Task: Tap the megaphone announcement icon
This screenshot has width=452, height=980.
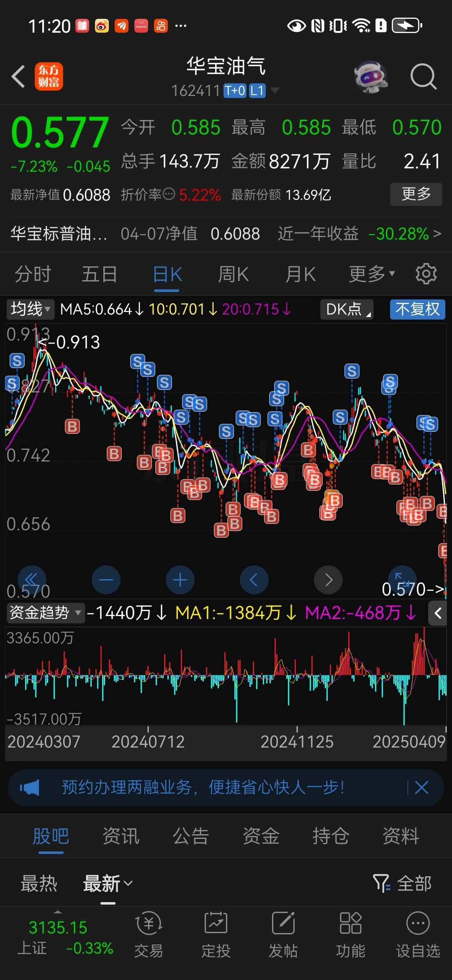Action: (30, 788)
